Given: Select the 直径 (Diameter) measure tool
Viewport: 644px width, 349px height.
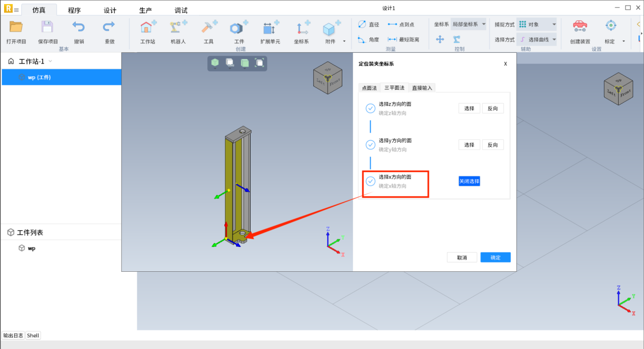Looking at the screenshot, I should pos(368,24).
